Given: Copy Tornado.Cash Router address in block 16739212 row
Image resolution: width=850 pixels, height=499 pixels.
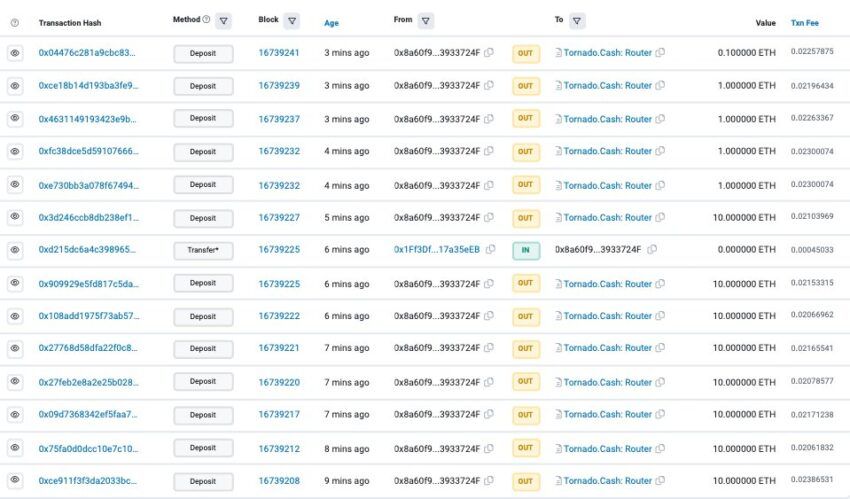Looking at the screenshot, I should pos(660,449).
